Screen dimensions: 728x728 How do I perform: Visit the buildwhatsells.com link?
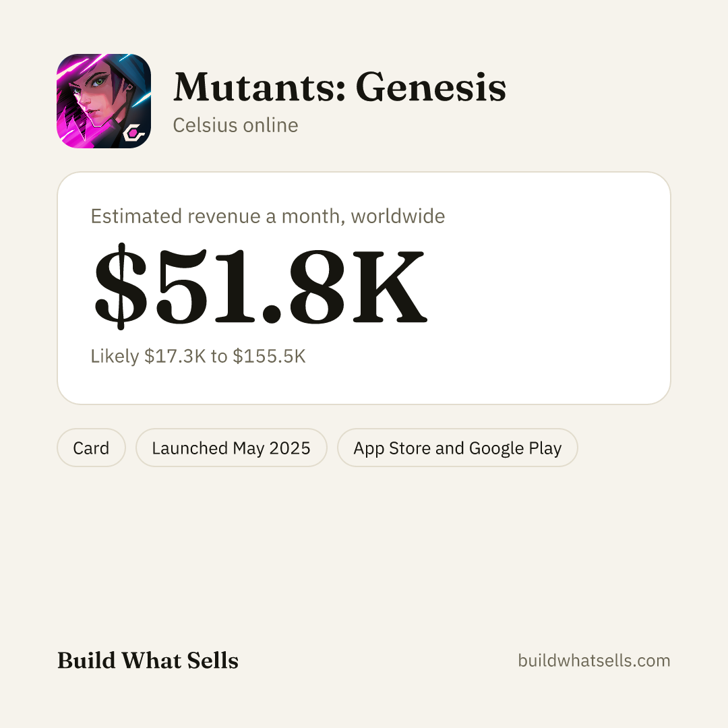(594, 660)
